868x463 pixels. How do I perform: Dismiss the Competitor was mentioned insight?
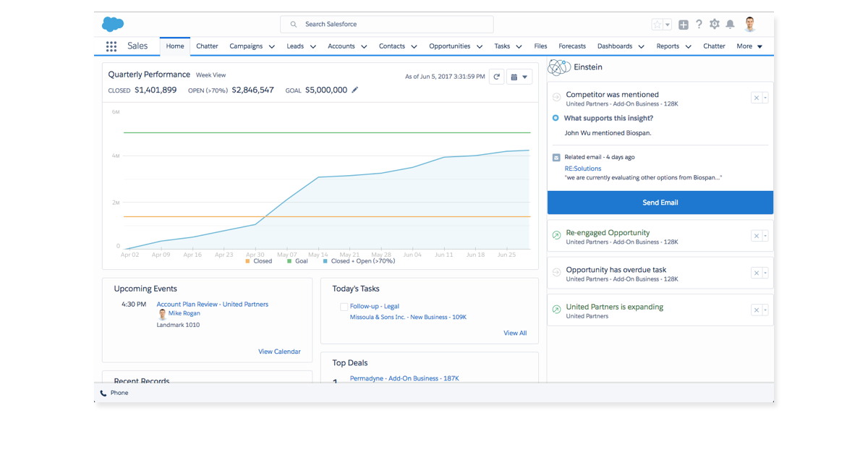[x=756, y=98]
